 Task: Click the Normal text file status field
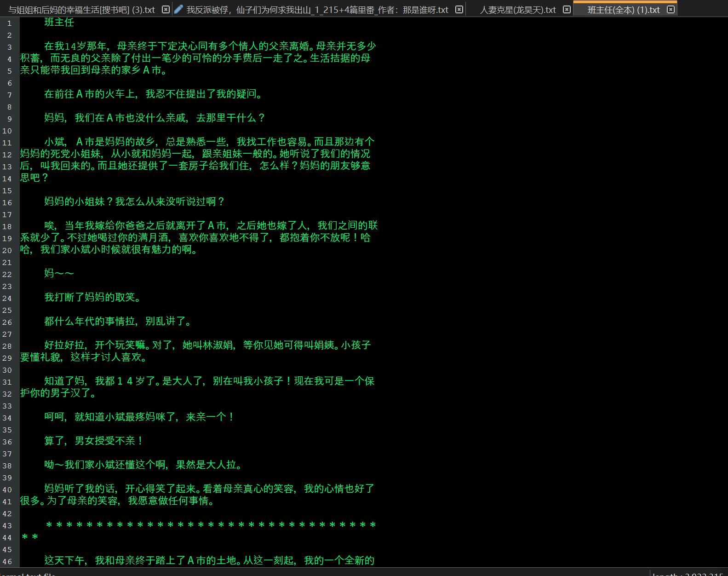pyautogui.click(x=28, y=573)
